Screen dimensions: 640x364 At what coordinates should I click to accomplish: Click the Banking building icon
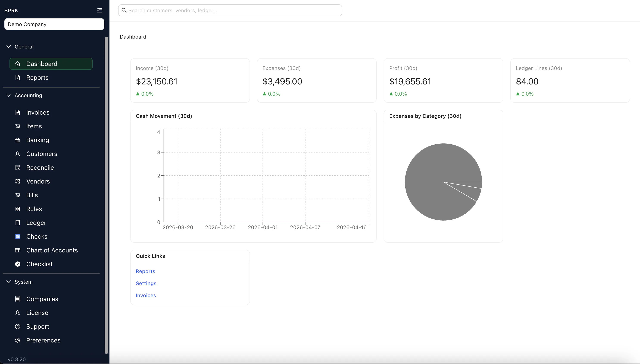click(17, 140)
